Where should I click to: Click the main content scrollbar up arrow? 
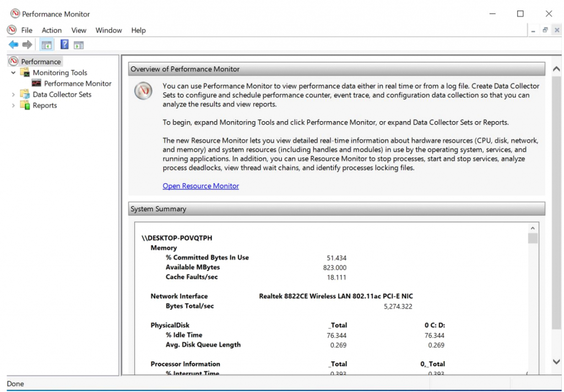(556, 69)
